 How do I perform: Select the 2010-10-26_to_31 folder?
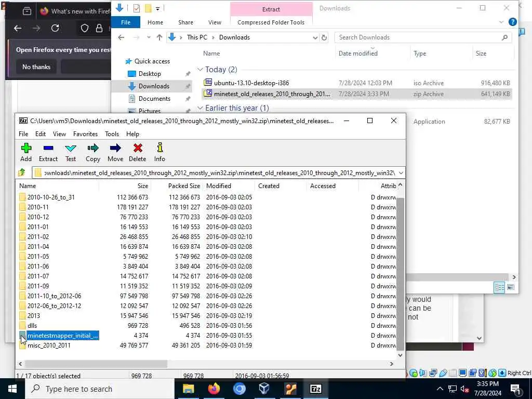(51, 197)
